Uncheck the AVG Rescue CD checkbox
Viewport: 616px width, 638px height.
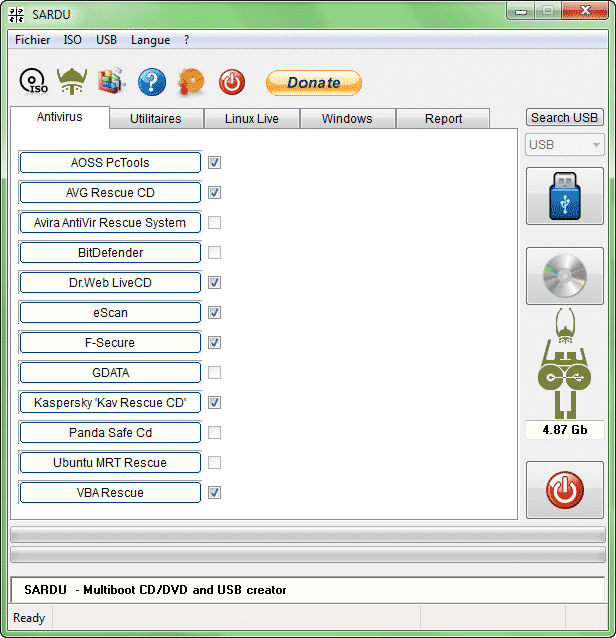click(214, 192)
